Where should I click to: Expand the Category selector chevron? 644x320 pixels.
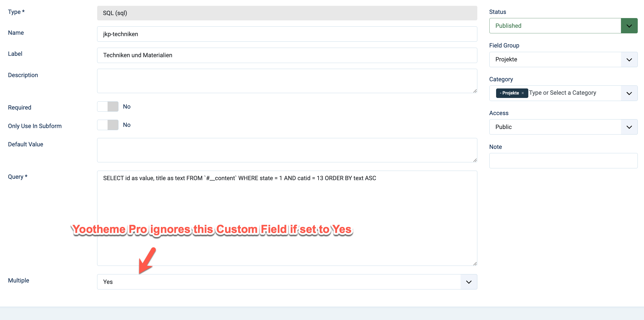pos(629,93)
